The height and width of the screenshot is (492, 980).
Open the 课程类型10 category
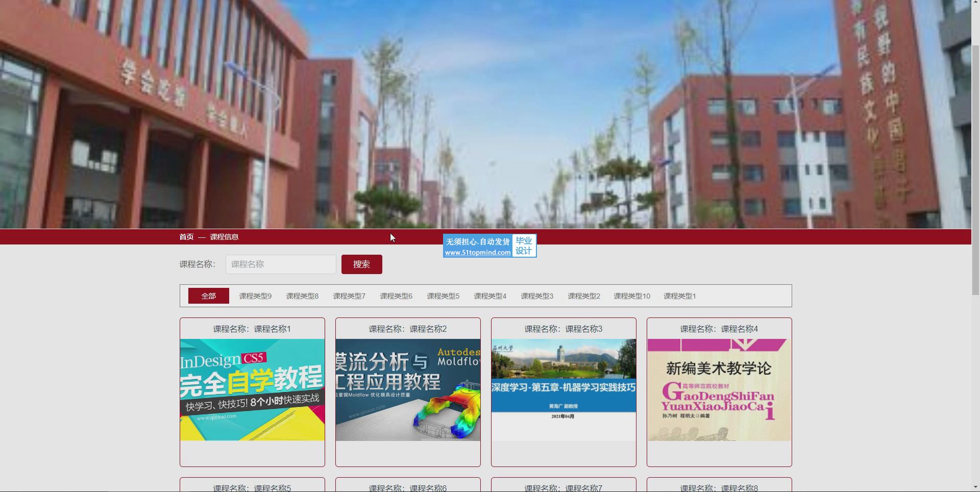[x=632, y=296]
